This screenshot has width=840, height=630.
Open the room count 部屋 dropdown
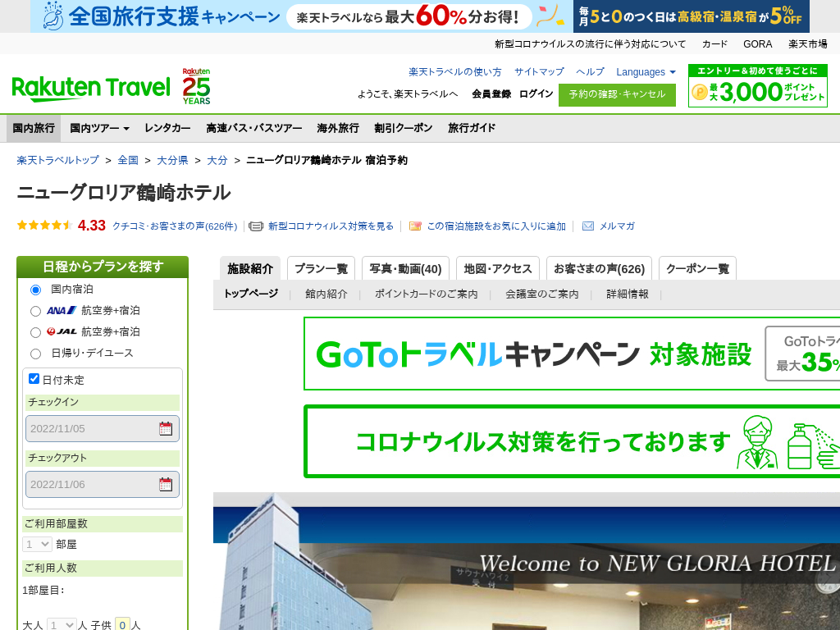37,545
